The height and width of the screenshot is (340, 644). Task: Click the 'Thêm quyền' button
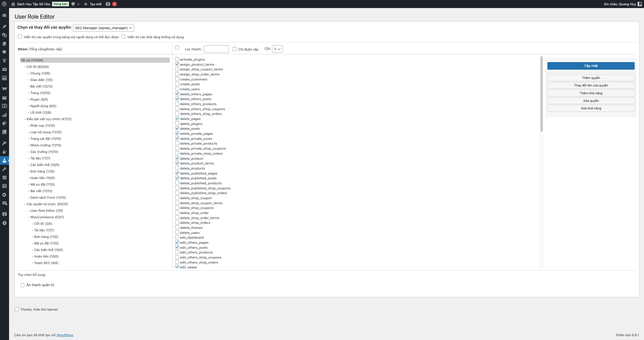coord(591,78)
